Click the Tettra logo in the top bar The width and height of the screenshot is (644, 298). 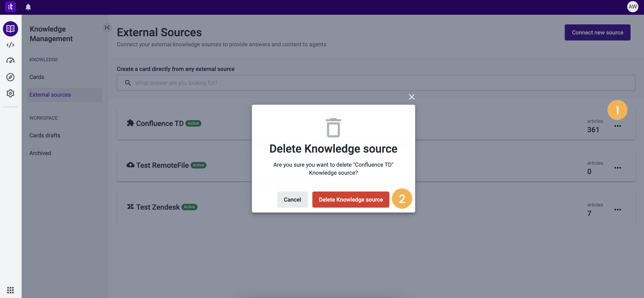[x=11, y=7]
